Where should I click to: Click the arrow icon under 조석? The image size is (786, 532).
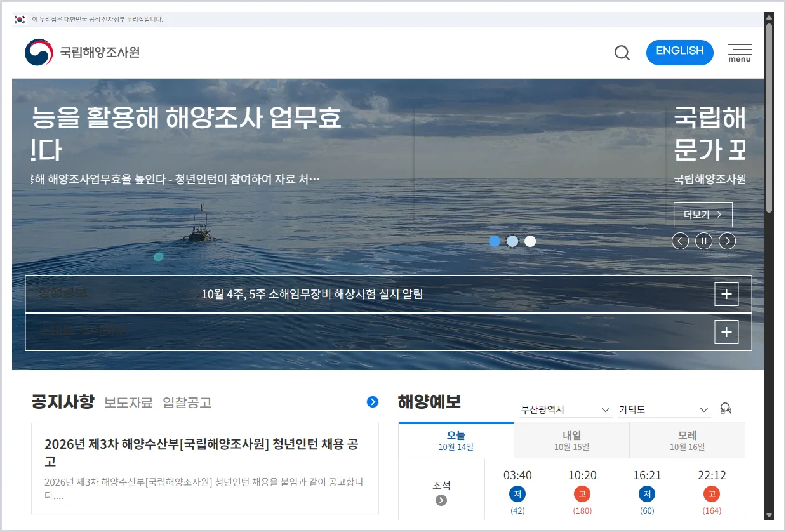pos(441,500)
